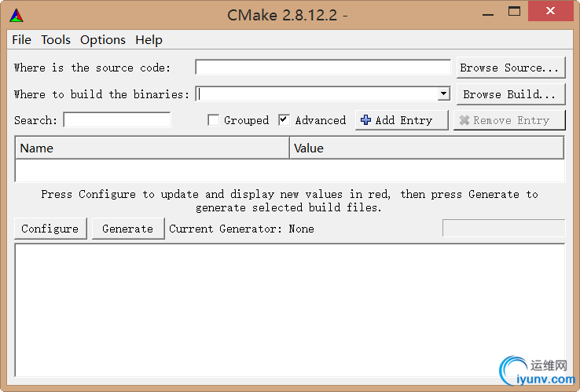Focus the source code path field
The width and height of the screenshot is (580, 392).
323,68
